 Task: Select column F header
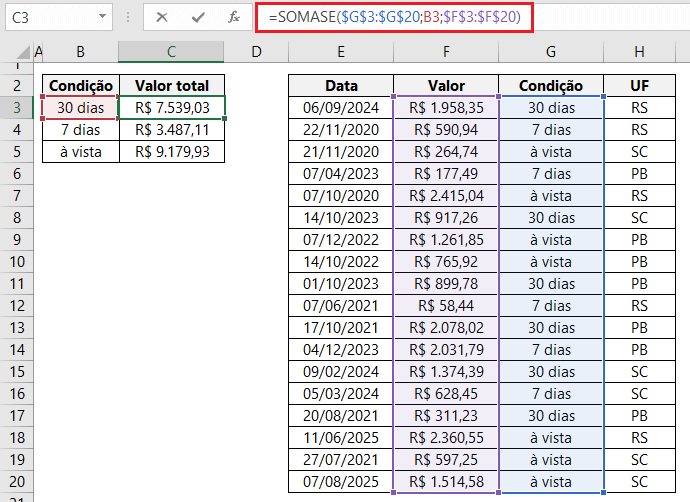[x=446, y=52]
